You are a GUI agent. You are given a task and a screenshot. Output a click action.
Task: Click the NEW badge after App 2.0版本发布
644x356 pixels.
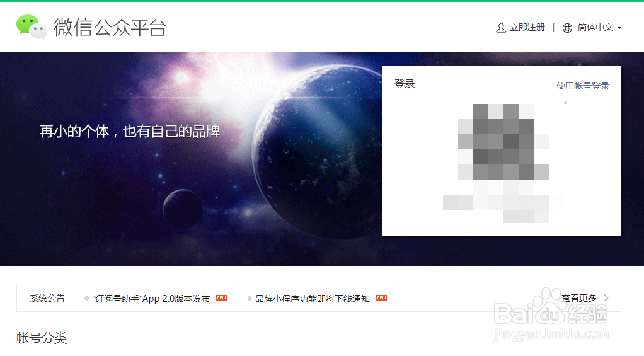[x=221, y=297]
